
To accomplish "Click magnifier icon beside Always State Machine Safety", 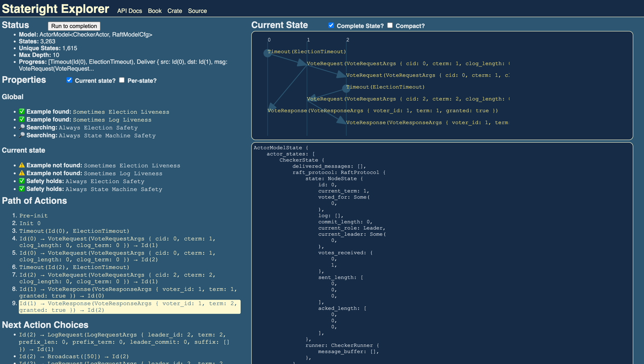I will pos(22,135).
